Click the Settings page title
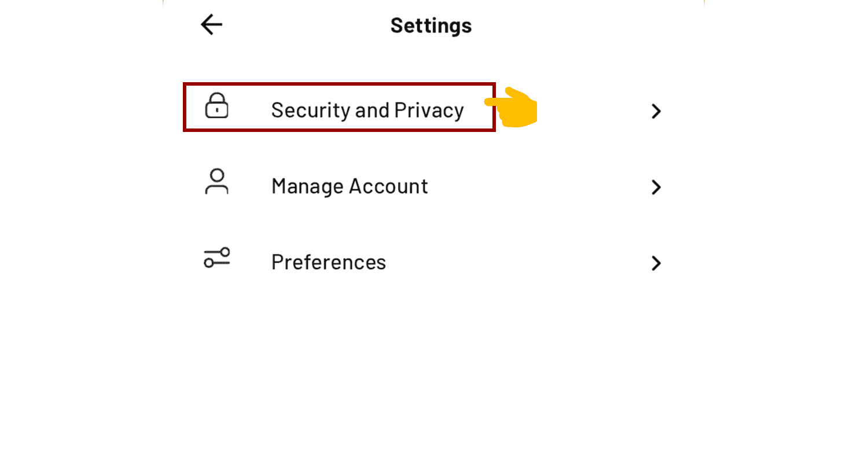 tap(431, 25)
